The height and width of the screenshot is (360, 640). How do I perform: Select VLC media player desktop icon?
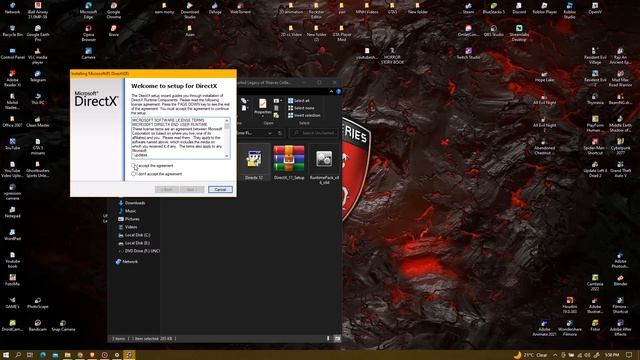38,56
